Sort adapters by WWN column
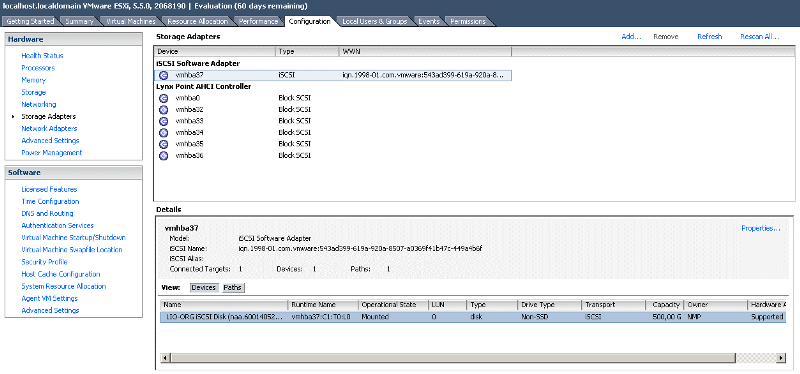The height and width of the screenshot is (374, 800). click(426, 52)
